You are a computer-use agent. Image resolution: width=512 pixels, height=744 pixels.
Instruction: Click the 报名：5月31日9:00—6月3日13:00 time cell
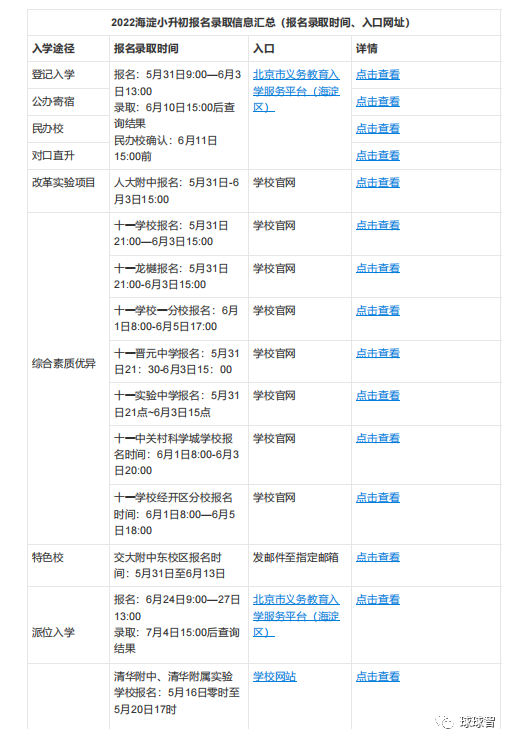177,115
